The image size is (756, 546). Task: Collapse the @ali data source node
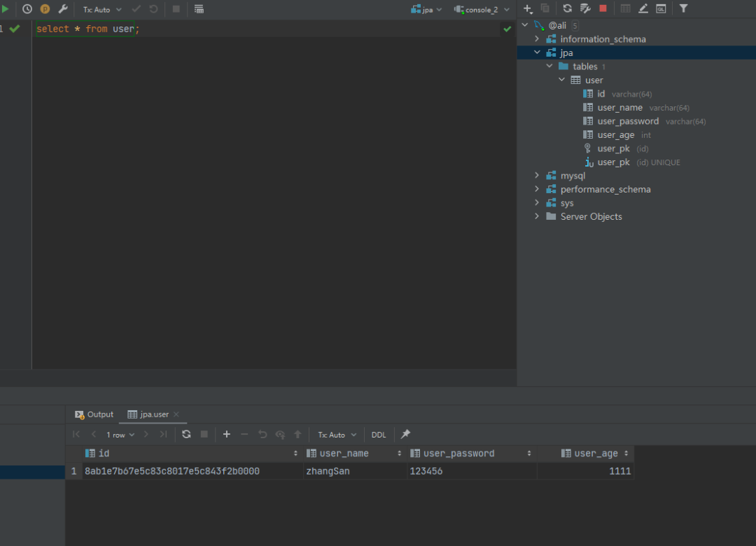[525, 24]
